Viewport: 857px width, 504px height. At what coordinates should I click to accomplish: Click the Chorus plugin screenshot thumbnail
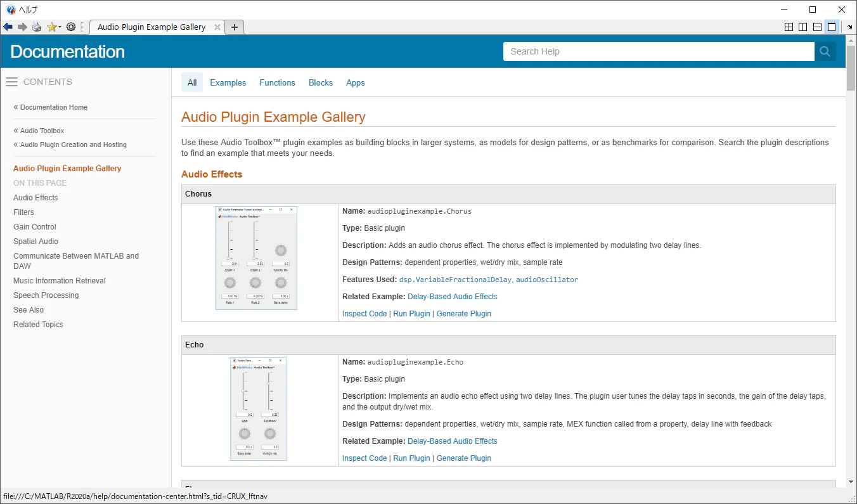coord(256,258)
